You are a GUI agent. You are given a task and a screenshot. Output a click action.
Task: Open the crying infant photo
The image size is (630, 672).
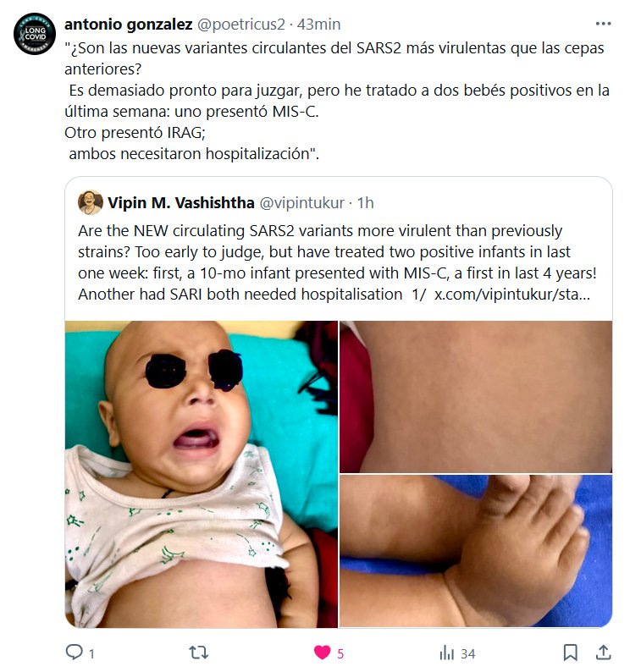coord(202,474)
